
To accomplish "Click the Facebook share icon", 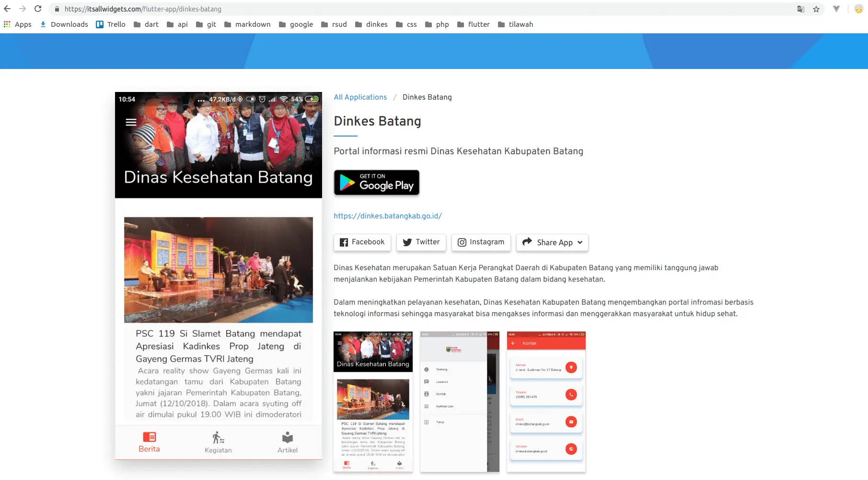I will (343, 242).
